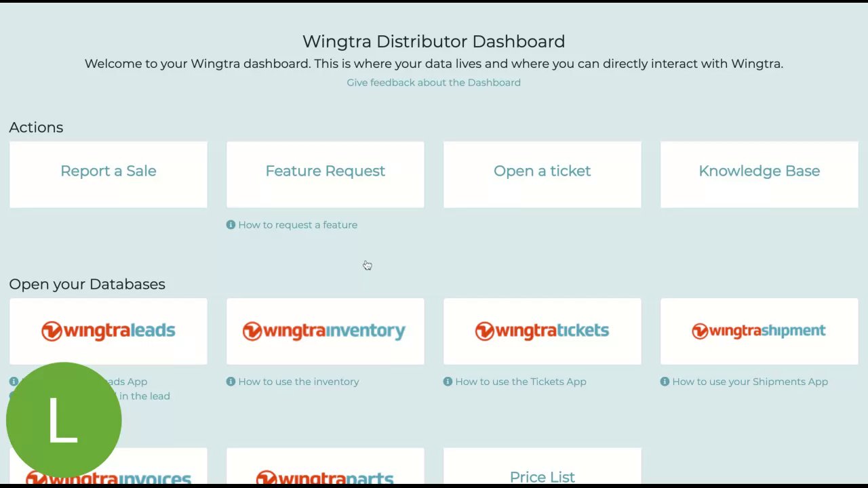Open the wingtrainventory database logo

(x=324, y=331)
